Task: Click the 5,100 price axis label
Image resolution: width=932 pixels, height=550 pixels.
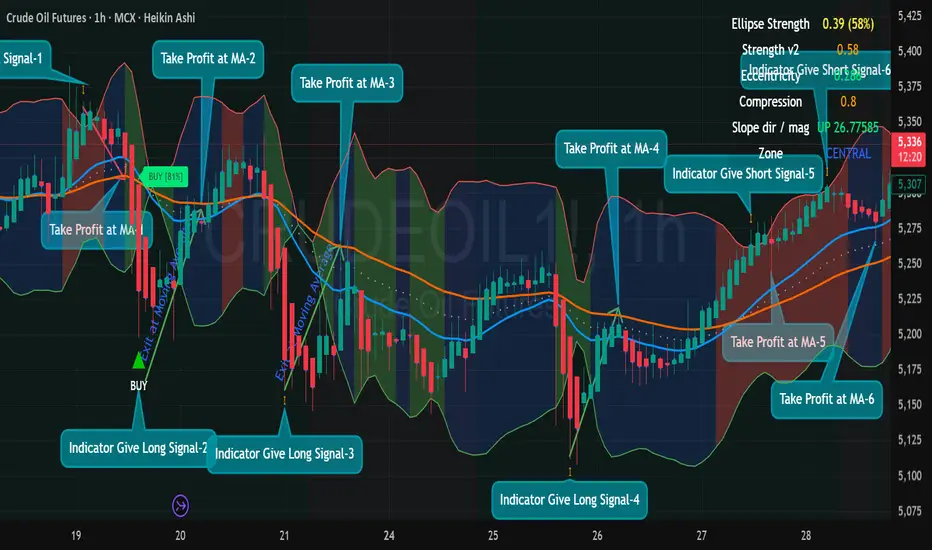Action: [909, 476]
